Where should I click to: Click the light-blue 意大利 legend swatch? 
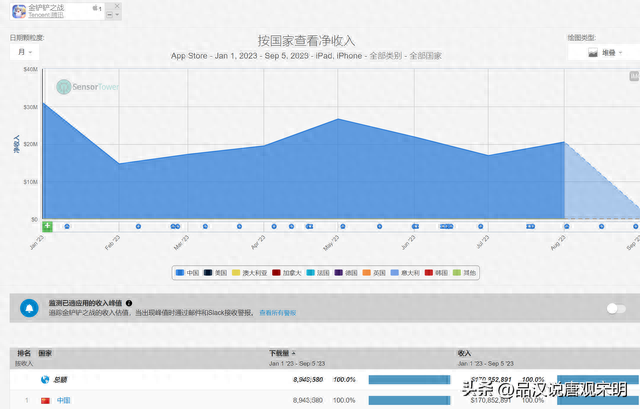[x=394, y=273]
